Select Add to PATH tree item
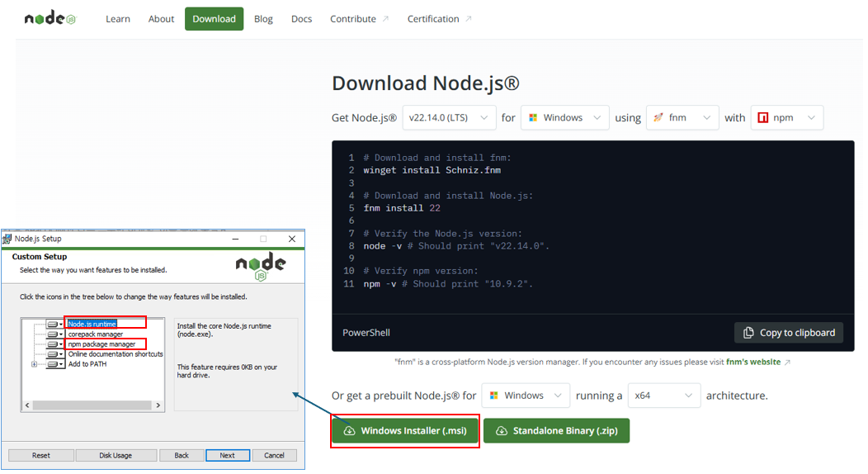 click(87, 364)
